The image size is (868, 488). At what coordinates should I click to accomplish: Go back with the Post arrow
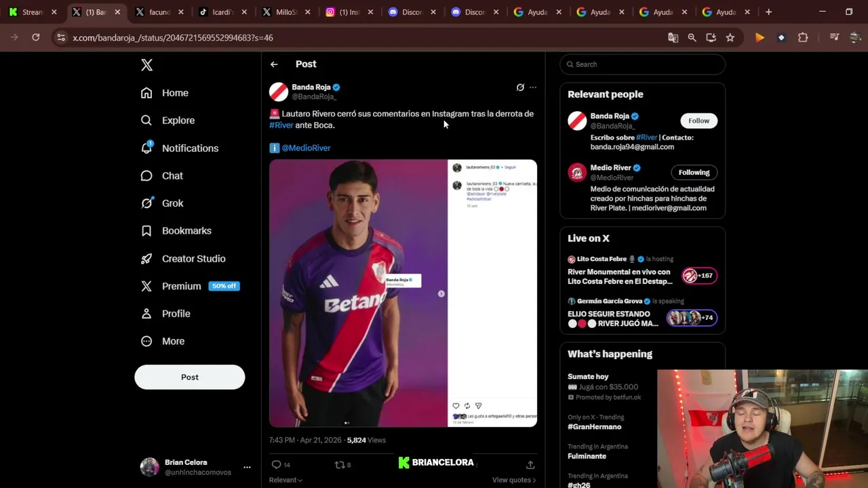pyautogui.click(x=274, y=64)
